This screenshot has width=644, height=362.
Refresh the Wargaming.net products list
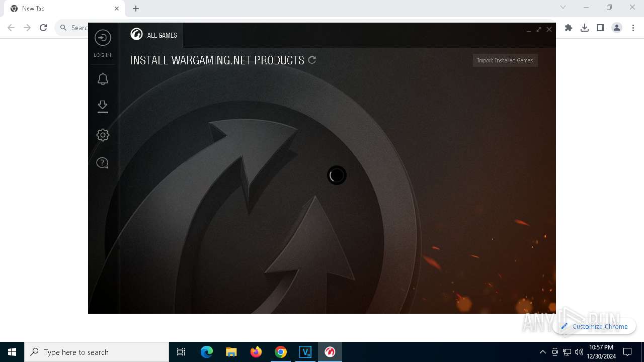click(312, 60)
